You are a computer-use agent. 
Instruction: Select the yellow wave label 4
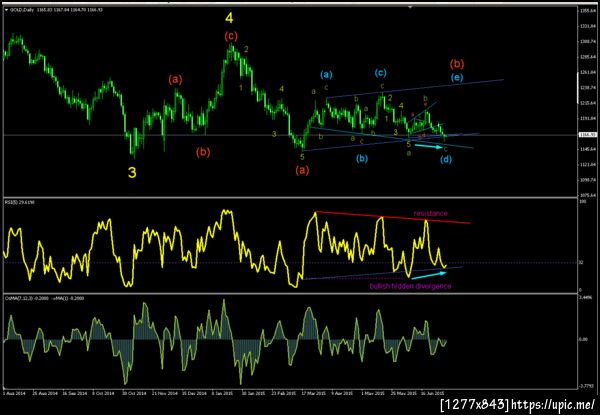point(229,19)
